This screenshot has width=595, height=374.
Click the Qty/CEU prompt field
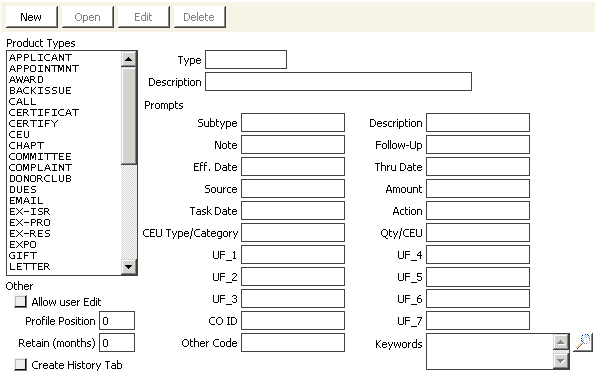point(478,233)
